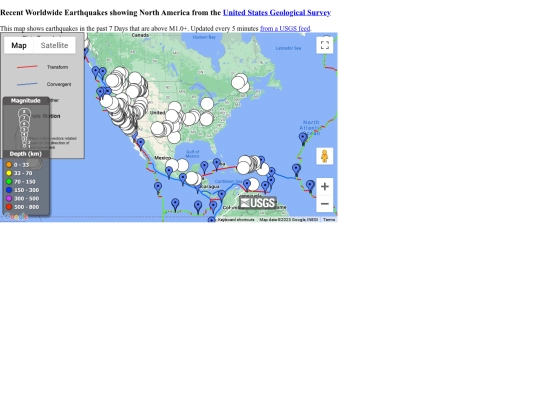Click the Google logo on map
The image size is (540, 405).
tap(16, 216)
